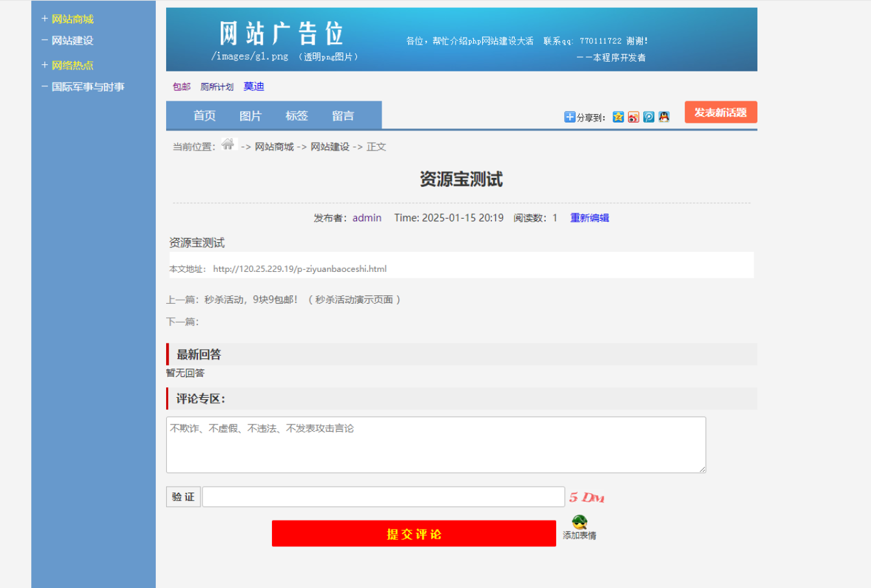Click the 莫迪 tag link
The width and height of the screenshot is (871, 588).
point(253,86)
